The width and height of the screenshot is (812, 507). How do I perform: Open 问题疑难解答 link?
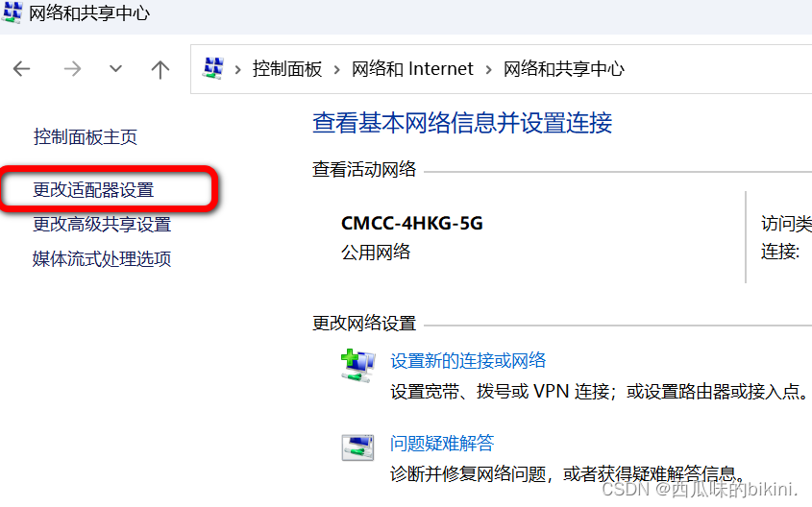[442, 444]
